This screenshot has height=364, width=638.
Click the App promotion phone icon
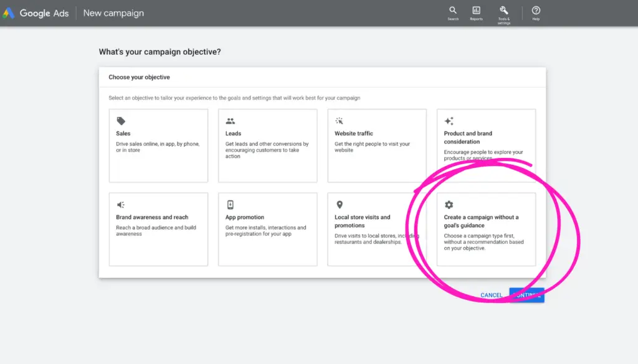pyautogui.click(x=230, y=205)
